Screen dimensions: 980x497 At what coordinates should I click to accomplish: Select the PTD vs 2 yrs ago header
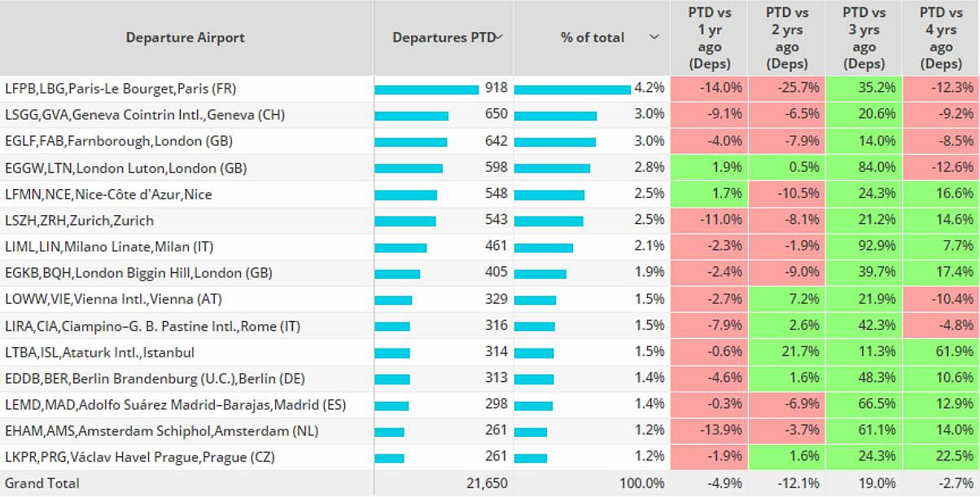click(x=786, y=37)
